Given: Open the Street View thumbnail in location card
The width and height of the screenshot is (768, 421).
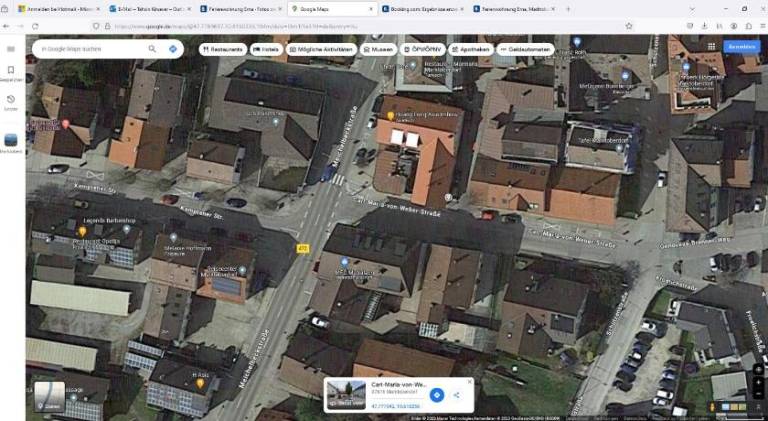Looking at the screenshot, I should click(346, 395).
